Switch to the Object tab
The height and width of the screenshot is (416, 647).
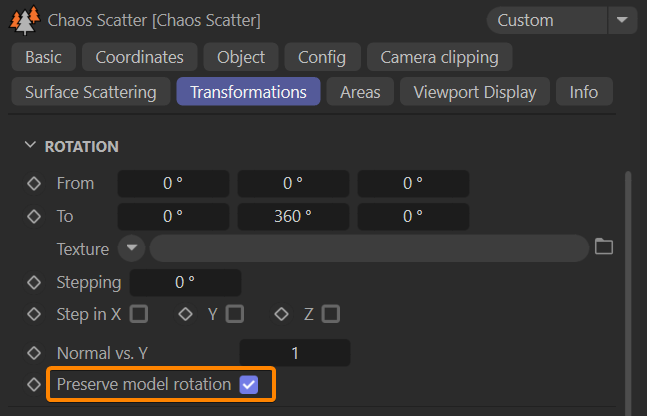[241, 57]
